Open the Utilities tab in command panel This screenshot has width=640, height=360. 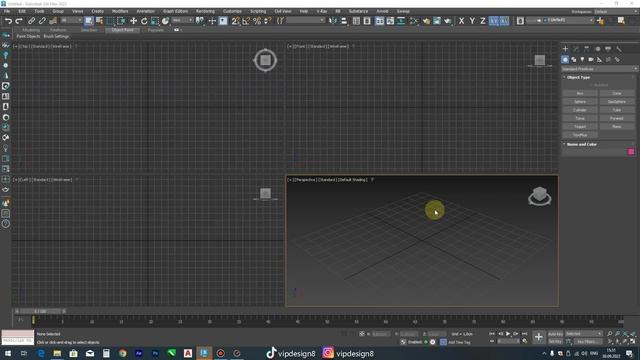pyautogui.click(x=619, y=49)
